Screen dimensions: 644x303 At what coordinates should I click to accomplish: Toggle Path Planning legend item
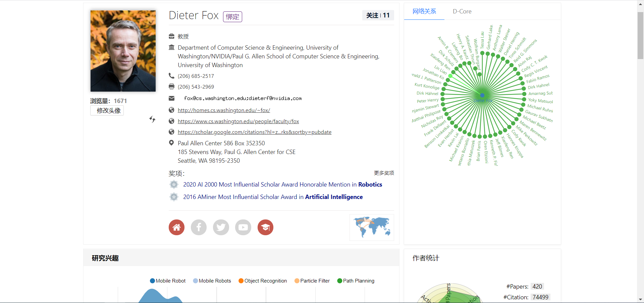tap(356, 281)
